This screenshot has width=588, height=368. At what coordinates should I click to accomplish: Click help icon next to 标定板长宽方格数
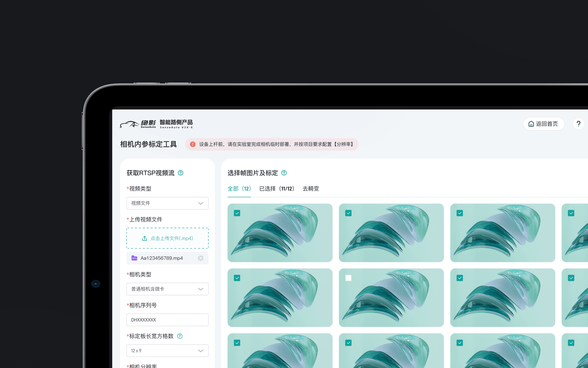(180, 336)
